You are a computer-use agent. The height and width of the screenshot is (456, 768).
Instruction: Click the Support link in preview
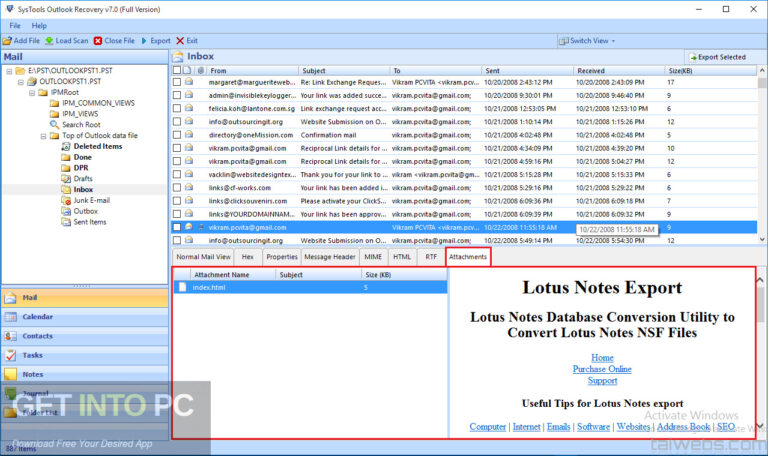point(602,381)
